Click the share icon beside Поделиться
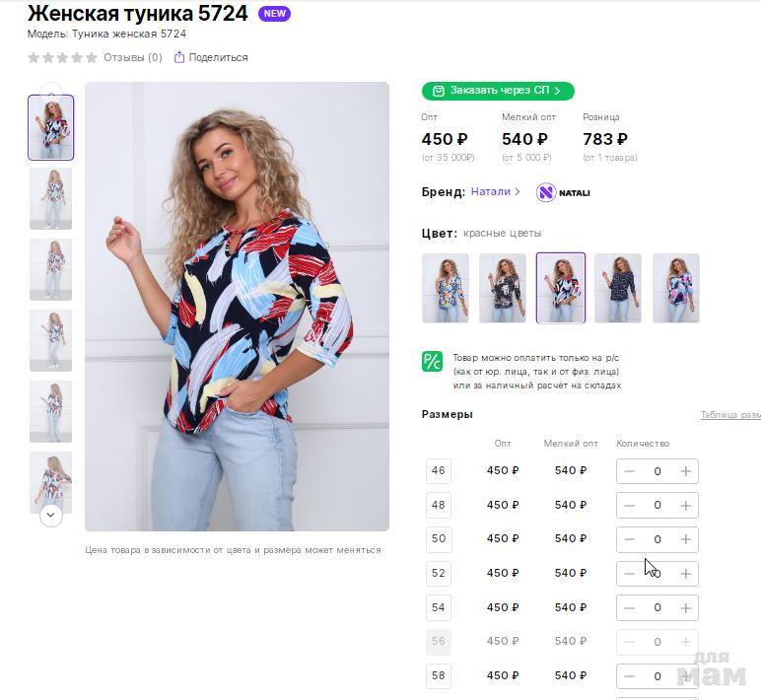Screen dimensions: 761x700 coord(179,57)
